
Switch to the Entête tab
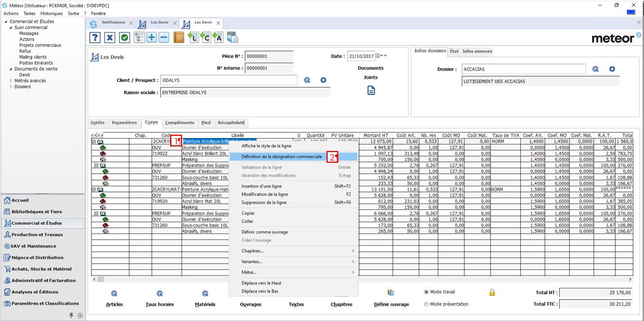pos(97,122)
